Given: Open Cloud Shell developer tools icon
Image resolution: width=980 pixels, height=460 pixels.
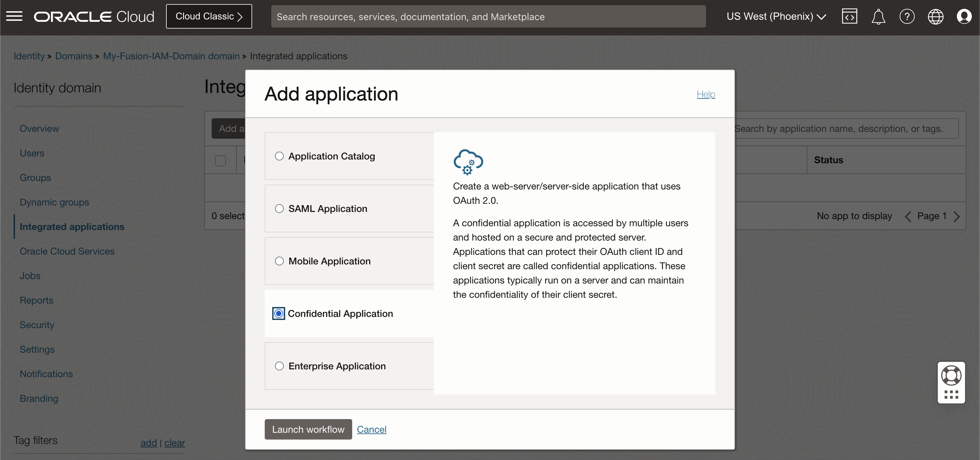Looking at the screenshot, I should click(849, 16).
